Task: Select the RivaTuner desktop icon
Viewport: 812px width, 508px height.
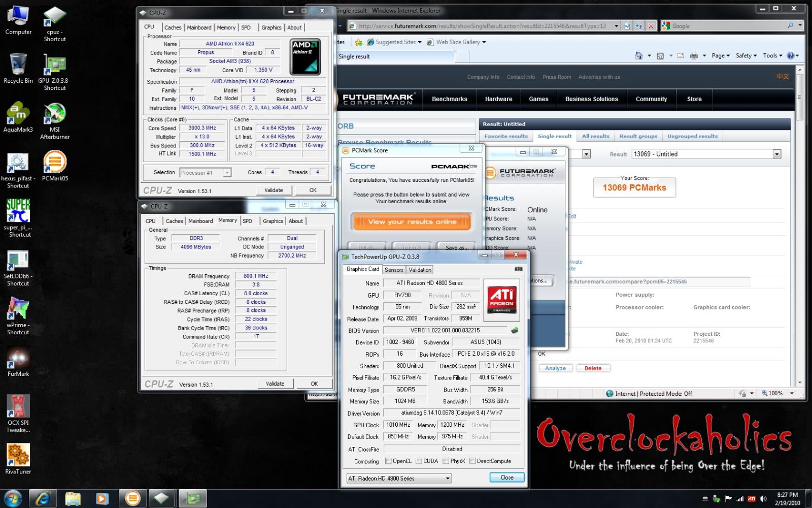Action: tap(18, 459)
